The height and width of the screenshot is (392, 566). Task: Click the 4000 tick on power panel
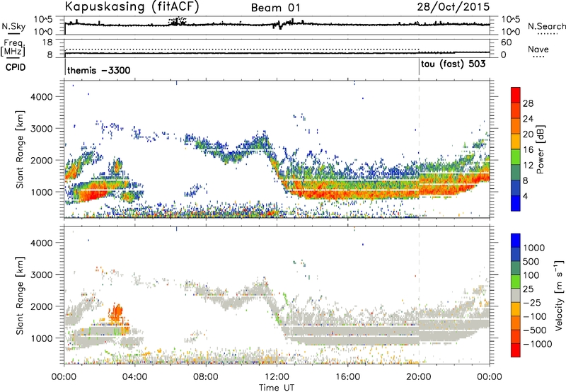click(x=41, y=97)
